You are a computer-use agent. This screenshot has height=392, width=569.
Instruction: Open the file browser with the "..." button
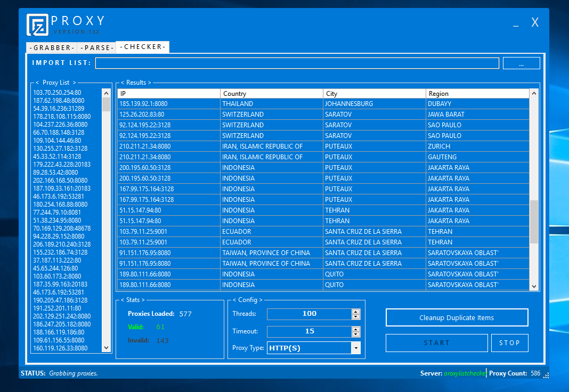(521, 63)
